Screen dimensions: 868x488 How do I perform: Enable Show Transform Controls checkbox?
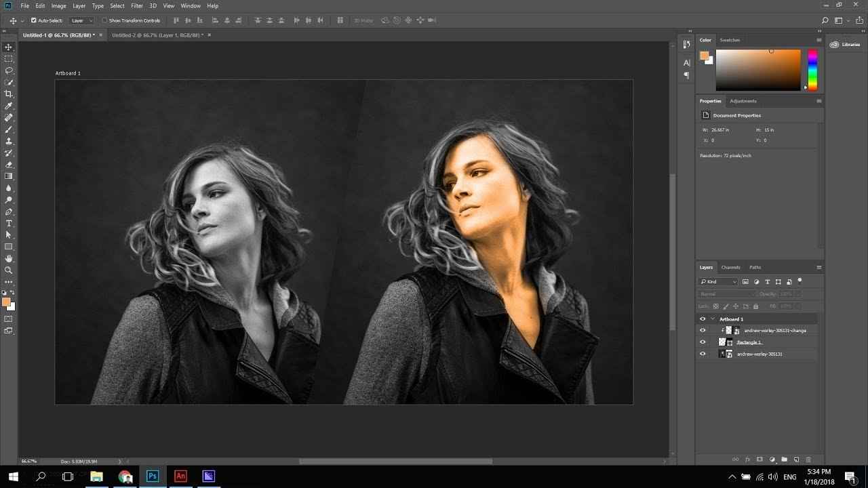pos(104,20)
